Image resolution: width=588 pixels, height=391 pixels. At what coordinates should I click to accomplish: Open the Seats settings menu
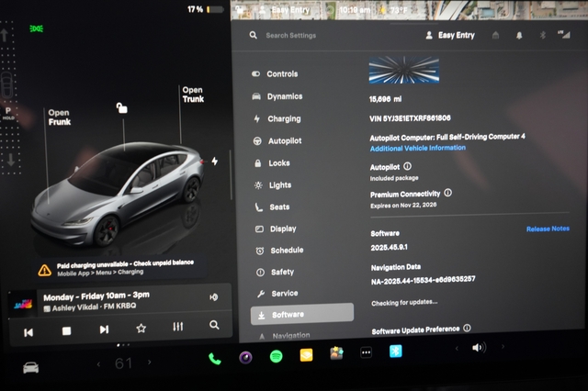point(273,207)
